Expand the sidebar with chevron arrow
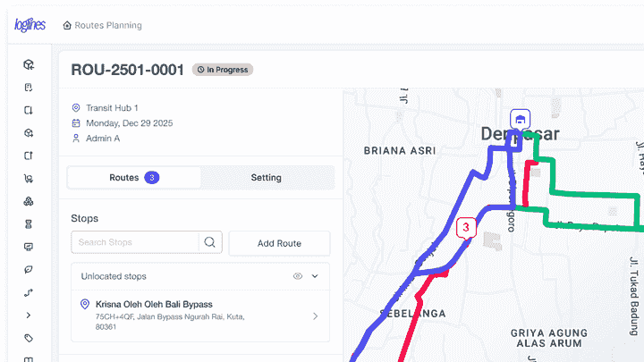The width and height of the screenshot is (644, 362). click(x=29, y=316)
